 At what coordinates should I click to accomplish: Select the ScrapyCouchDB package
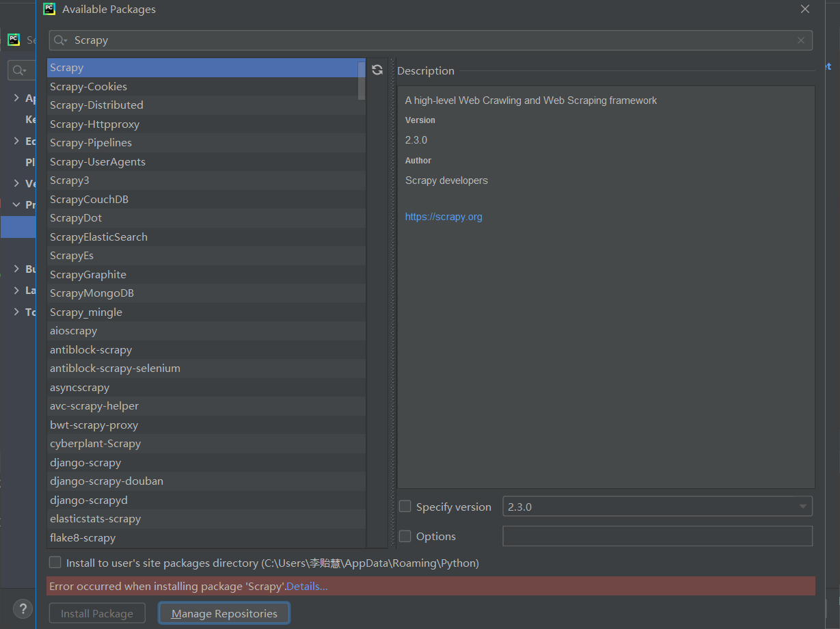[x=206, y=199]
